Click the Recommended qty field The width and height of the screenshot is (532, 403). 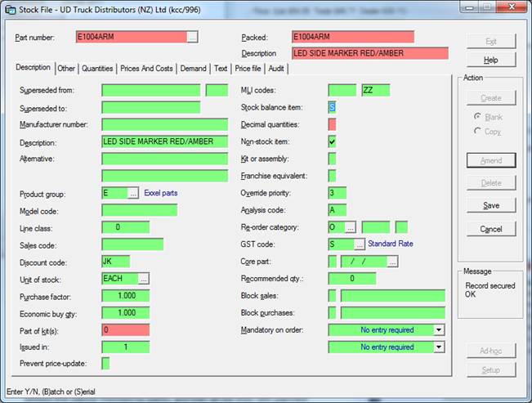point(352,279)
